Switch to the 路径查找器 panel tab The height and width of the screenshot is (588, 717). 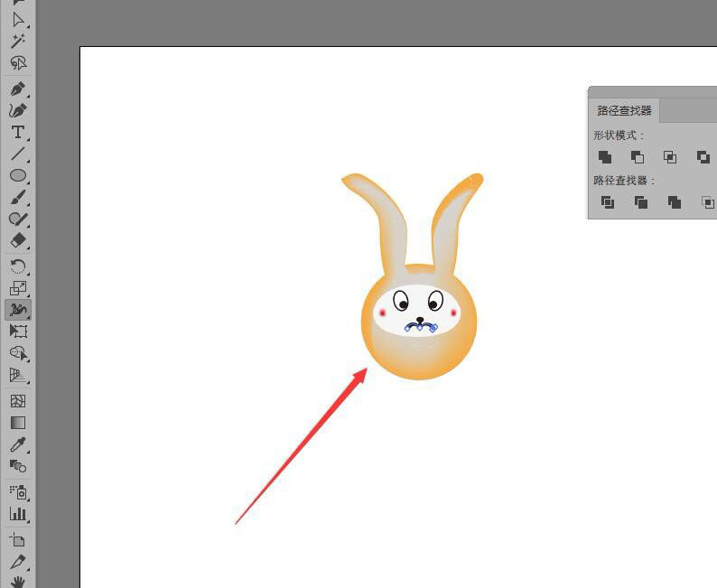click(624, 111)
